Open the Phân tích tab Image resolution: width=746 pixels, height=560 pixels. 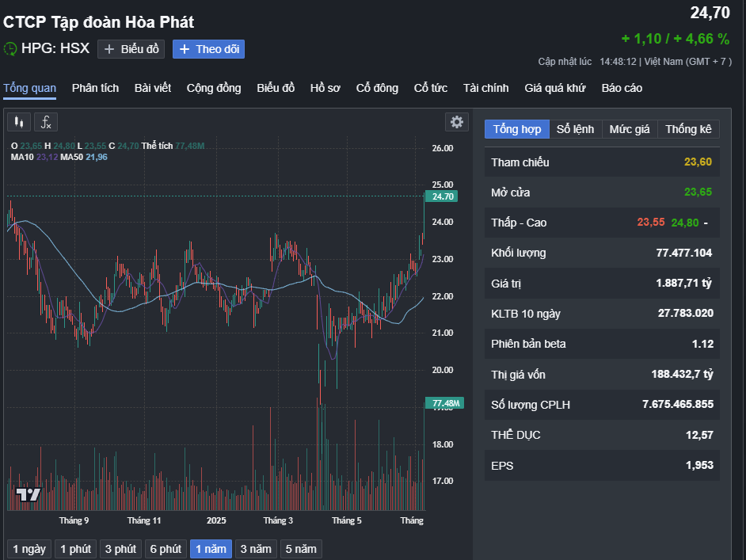point(95,88)
